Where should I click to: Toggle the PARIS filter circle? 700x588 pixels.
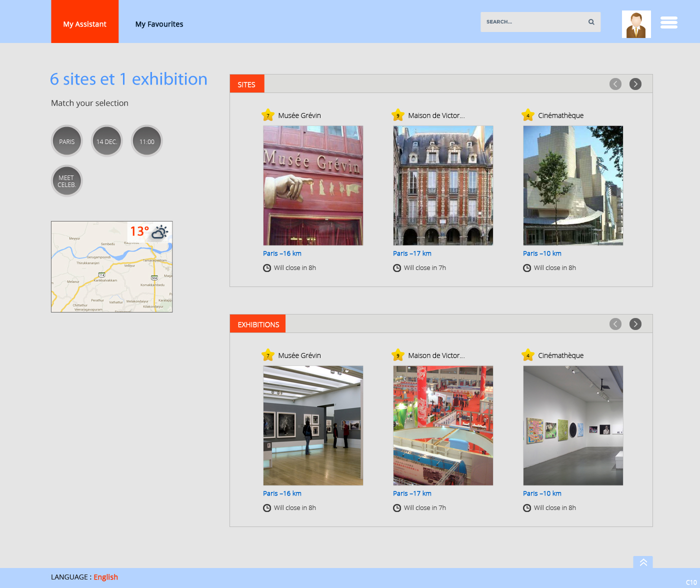click(x=66, y=141)
